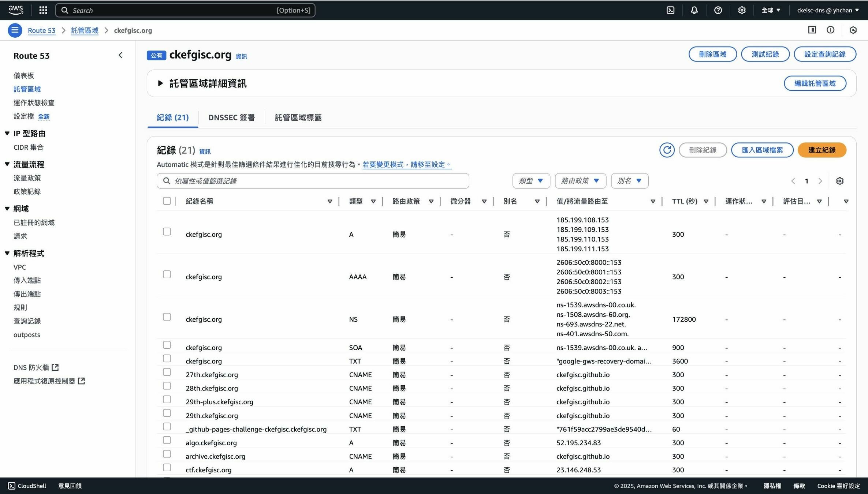Click the record filter search field
868x494 pixels.
coord(315,181)
